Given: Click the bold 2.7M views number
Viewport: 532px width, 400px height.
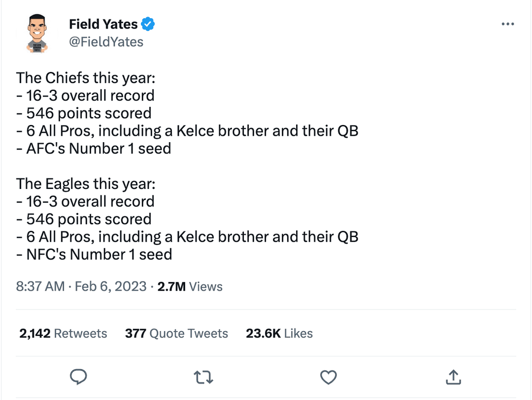Looking at the screenshot, I should pyautogui.click(x=169, y=286).
